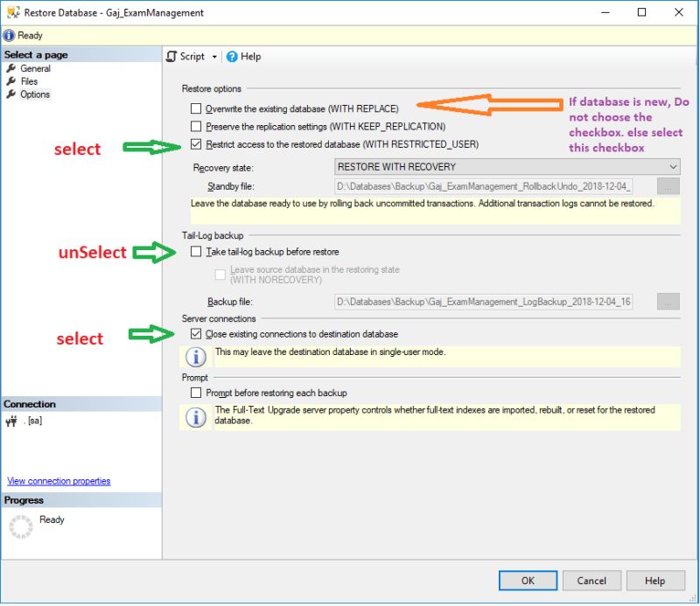
Task: Click the info icon about single-user mode
Action: pyautogui.click(x=194, y=357)
